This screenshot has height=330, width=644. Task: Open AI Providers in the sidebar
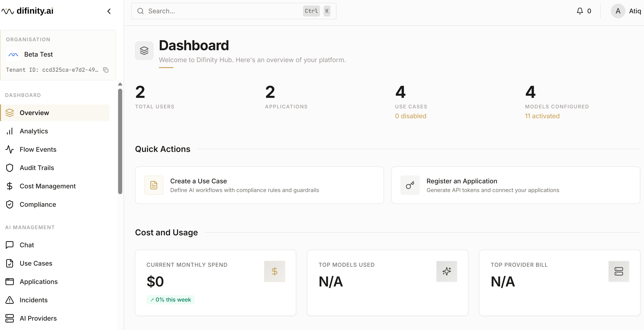pyautogui.click(x=38, y=318)
